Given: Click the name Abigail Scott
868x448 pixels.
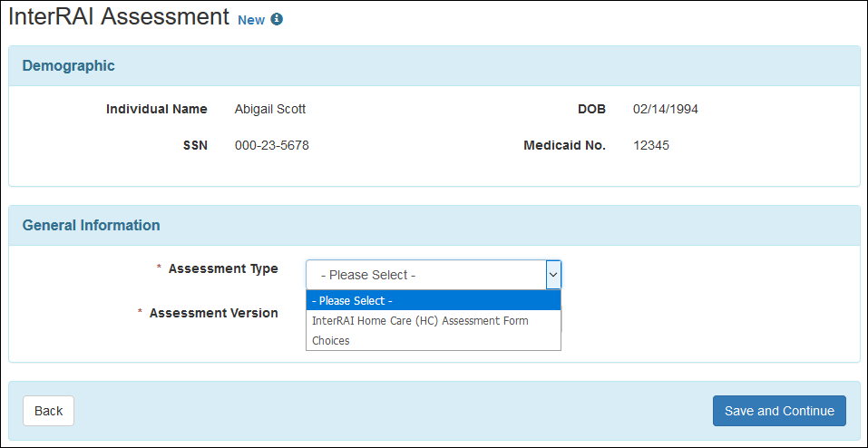Looking at the screenshot, I should [270, 109].
